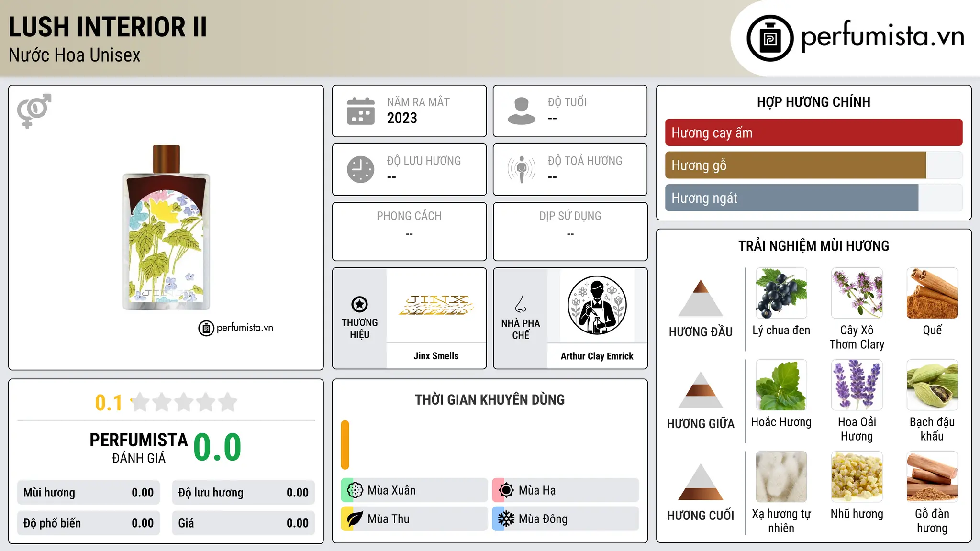980x551 pixels.
Task: Click the ĐỘ TUỔI label
Action: pyautogui.click(x=567, y=102)
